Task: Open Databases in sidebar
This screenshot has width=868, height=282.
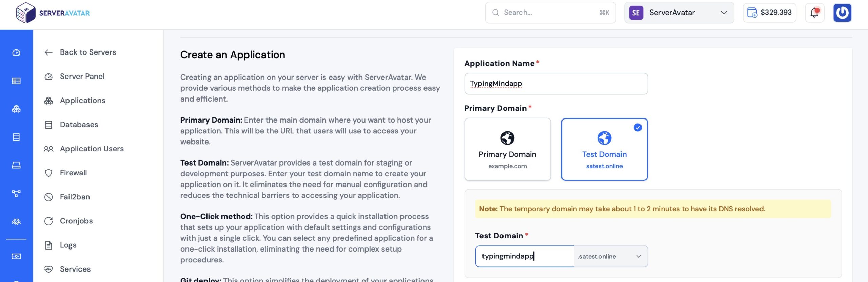Action: pos(71,125)
